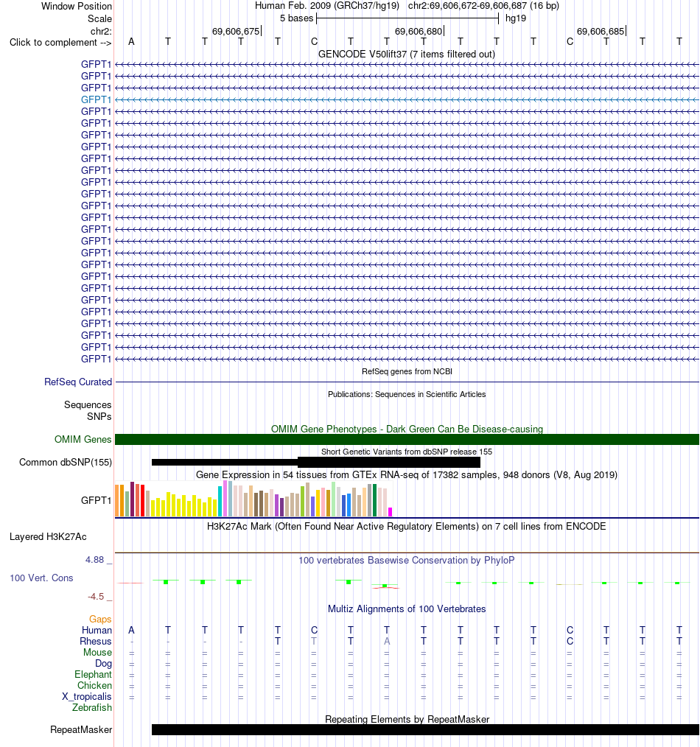This screenshot has width=700, height=747.
Task: Click the RefSeq Curated track label
Action: tap(78, 382)
